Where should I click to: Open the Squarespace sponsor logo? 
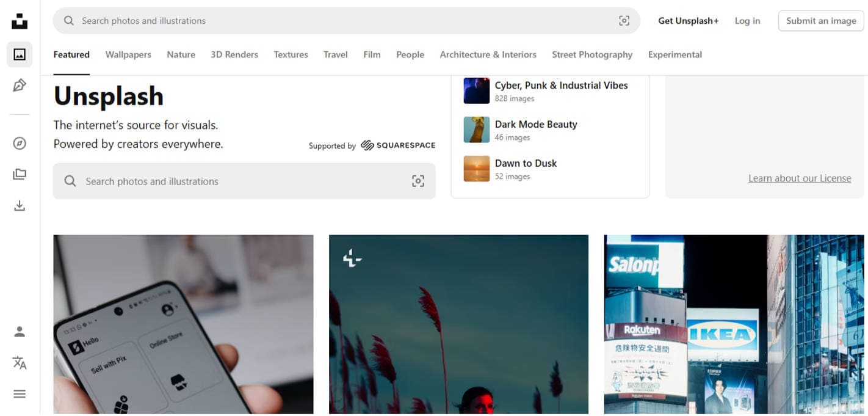click(398, 145)
